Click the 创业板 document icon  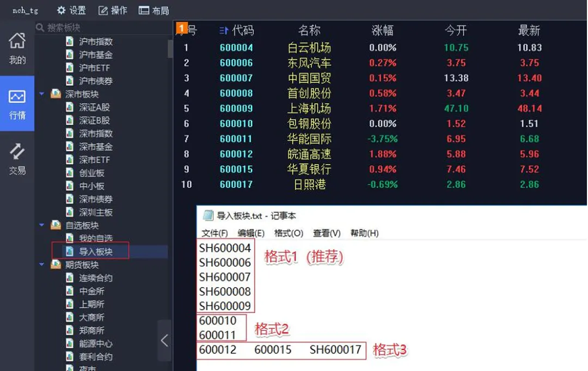point(70,172)
